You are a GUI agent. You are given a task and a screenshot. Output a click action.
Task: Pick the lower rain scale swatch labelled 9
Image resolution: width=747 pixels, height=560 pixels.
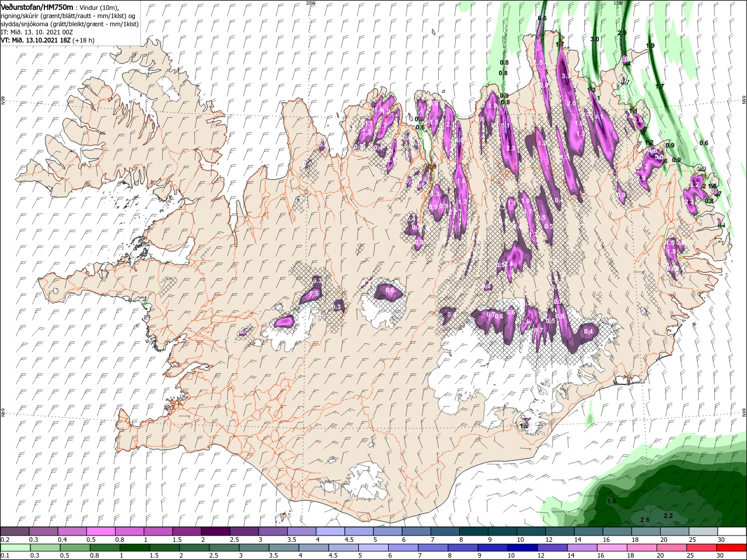pos(493,548)
